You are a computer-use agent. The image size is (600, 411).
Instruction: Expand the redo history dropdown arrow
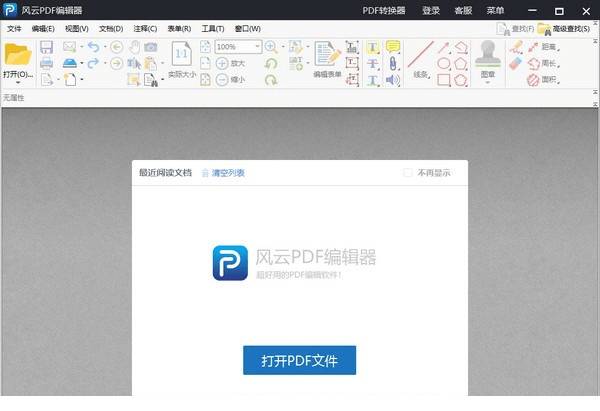105,63
